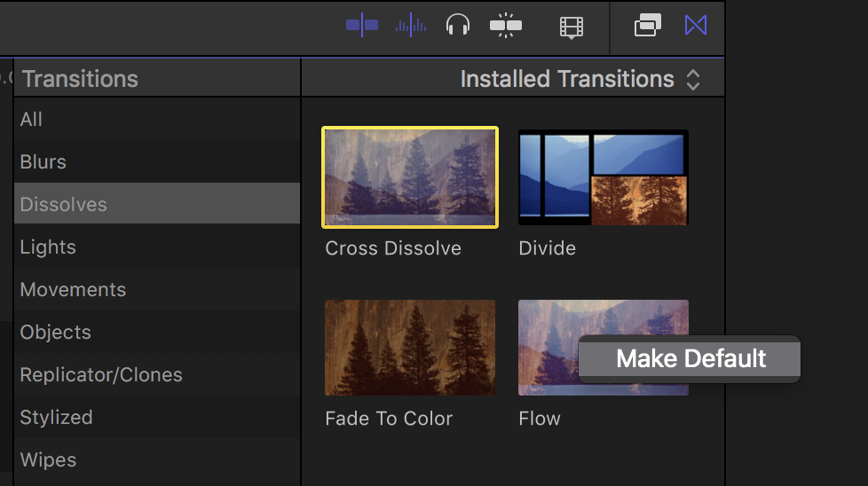868x486 pixels.
Task: Open the filmstrip clip appearance options
Action: coord(572,27)
